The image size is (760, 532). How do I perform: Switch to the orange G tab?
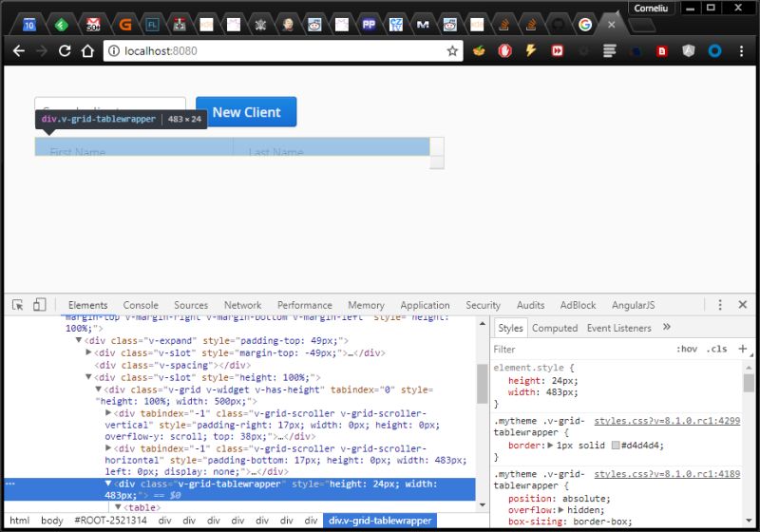[125, 25]
